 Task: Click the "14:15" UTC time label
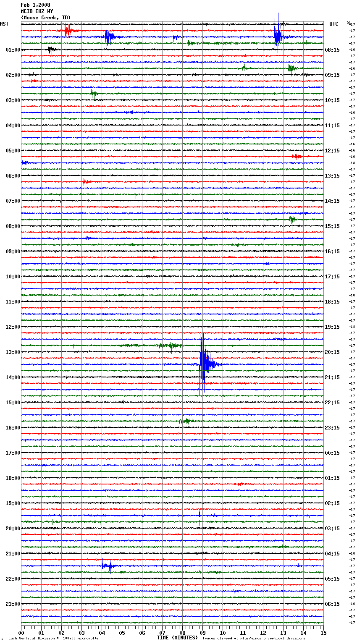point(332,201)
